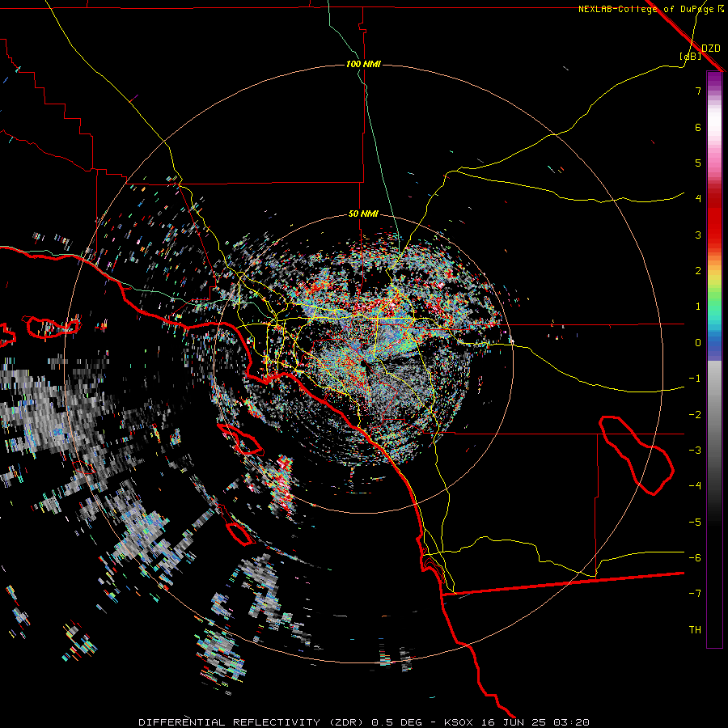Click the 1 dB tick label on legend
Viewport: 728px width, 728px height.
point(698,307)
